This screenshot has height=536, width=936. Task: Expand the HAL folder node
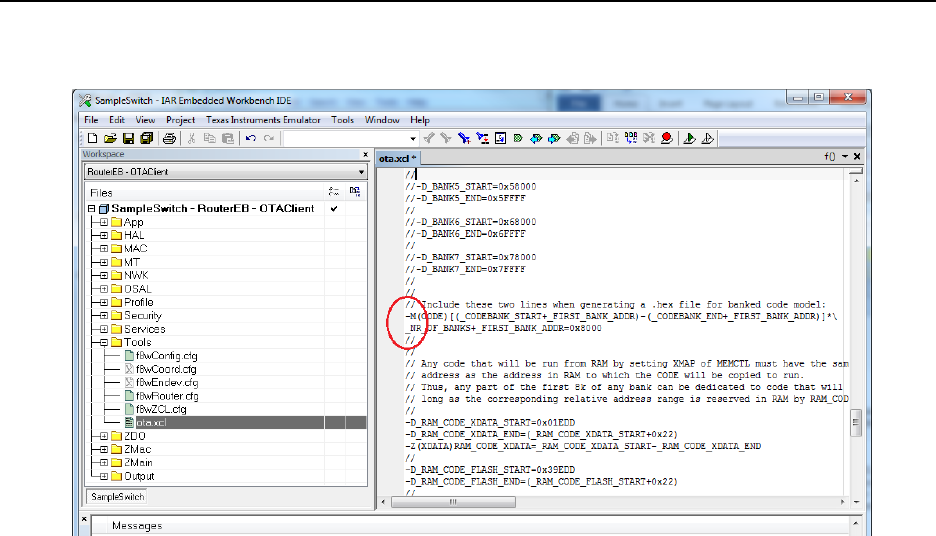pyautogui.click(x=104, y=235)
